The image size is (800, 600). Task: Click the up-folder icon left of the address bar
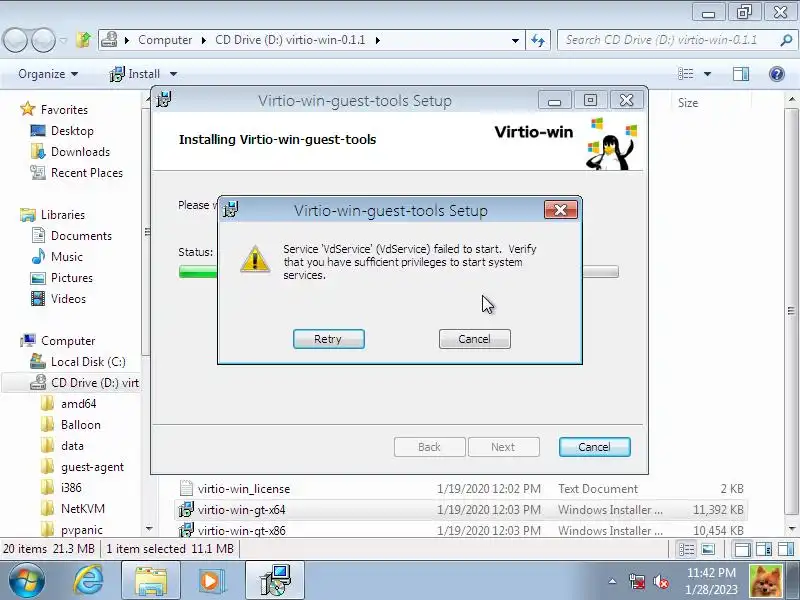pyautogui.click(x=84, y=39)
